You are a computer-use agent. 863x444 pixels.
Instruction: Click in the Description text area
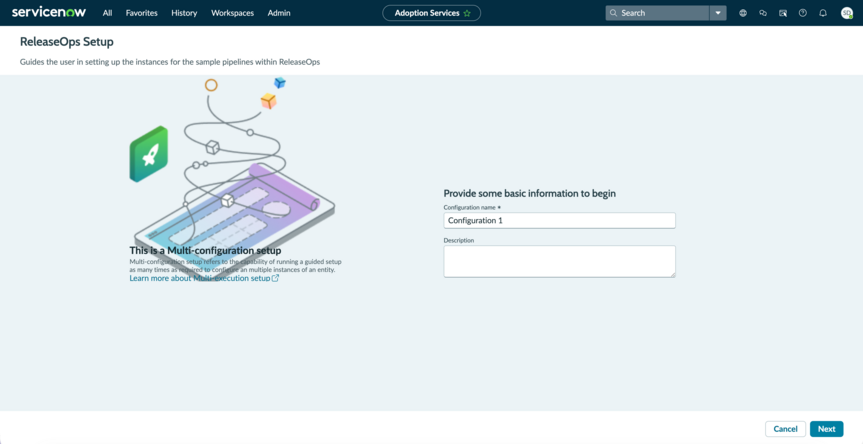pyautogui.click(x=559, y=261)
